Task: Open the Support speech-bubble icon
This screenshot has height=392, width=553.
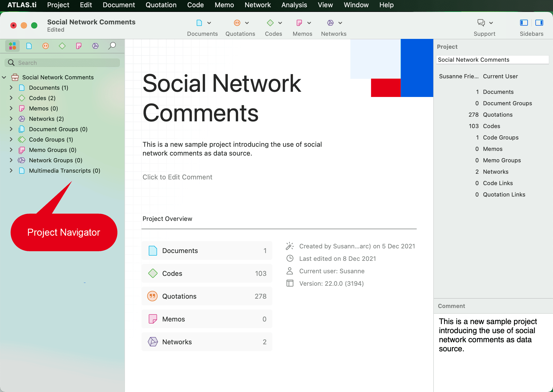Action: pos(481,23)
